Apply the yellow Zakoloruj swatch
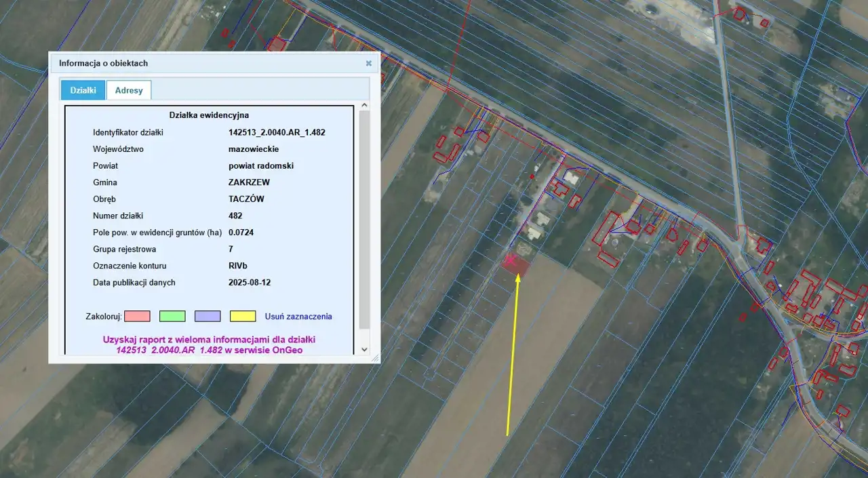 tap(243, 316)
